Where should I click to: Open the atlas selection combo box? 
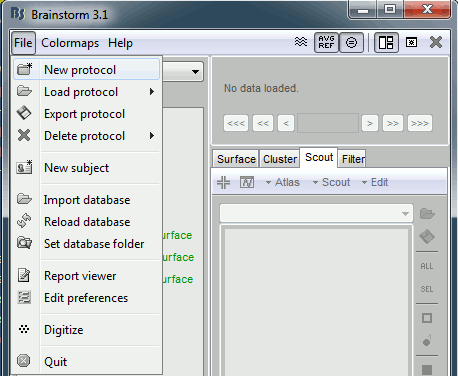click(316, 213)
